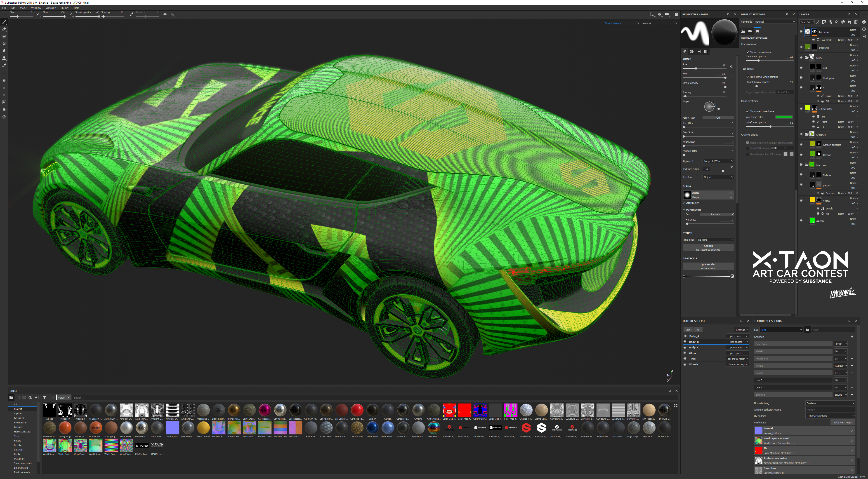The width and height of the screenshot is (868, 479).
Task: Click the Add effect magic wand icon
Action: [x=818, y=22]
